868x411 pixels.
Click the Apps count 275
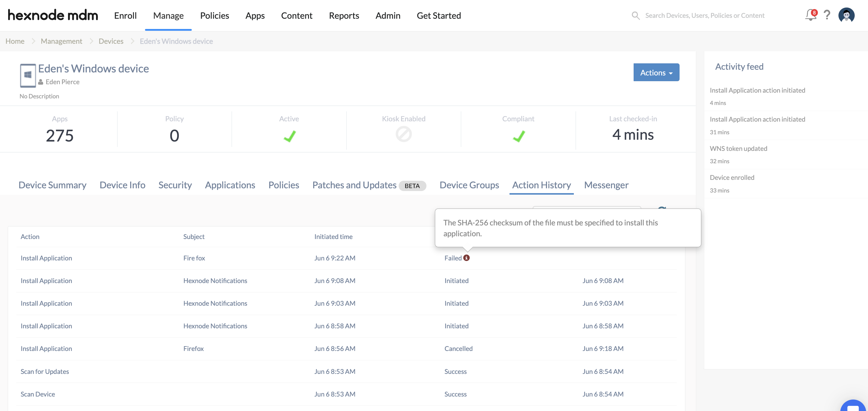[59, 136]
